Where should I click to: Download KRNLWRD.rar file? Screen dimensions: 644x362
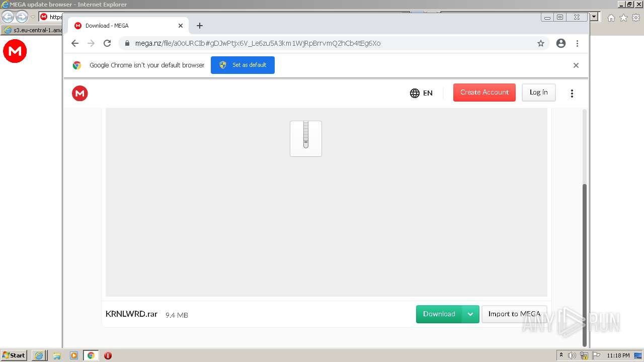pyautogui.click(x=439, y=314)
